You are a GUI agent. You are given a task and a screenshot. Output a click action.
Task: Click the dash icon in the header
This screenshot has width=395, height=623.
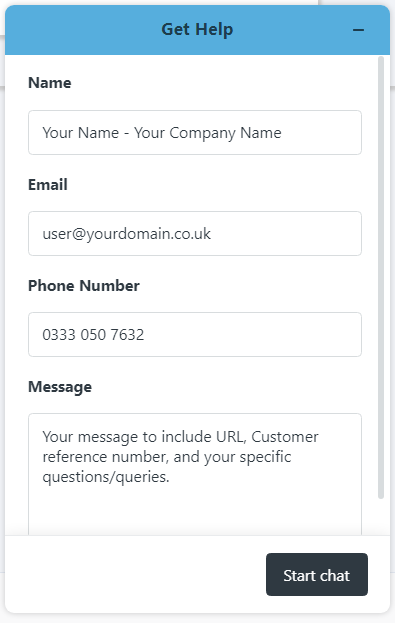(358, 30)
